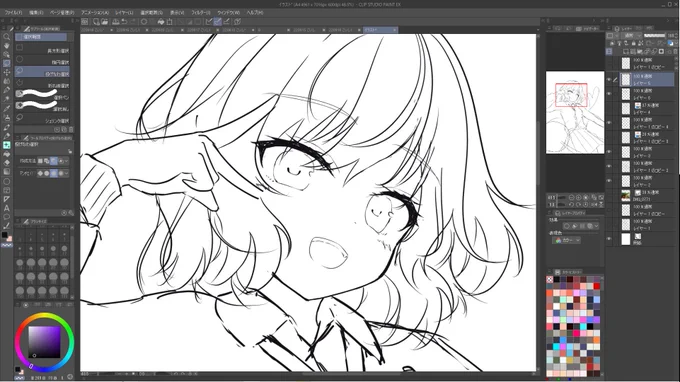
Task: Click main drawing color black swatch
Action: click(x=5, y=235)
